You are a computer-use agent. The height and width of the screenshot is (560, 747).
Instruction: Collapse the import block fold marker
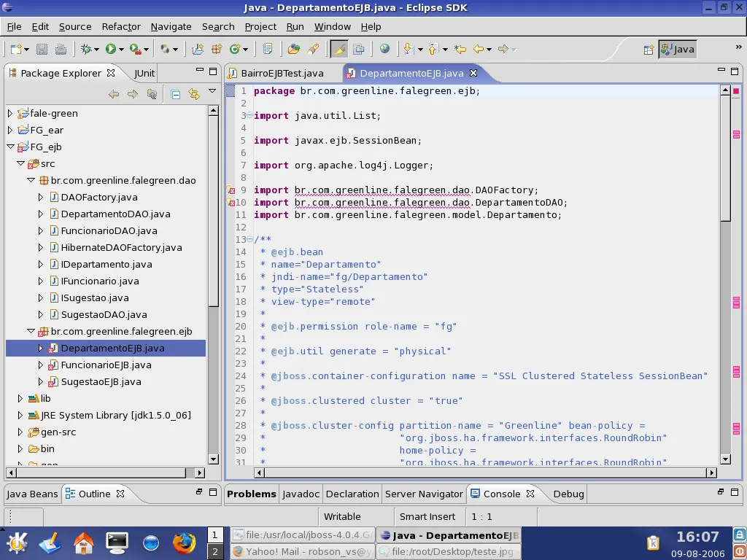(x=249, y=115)
